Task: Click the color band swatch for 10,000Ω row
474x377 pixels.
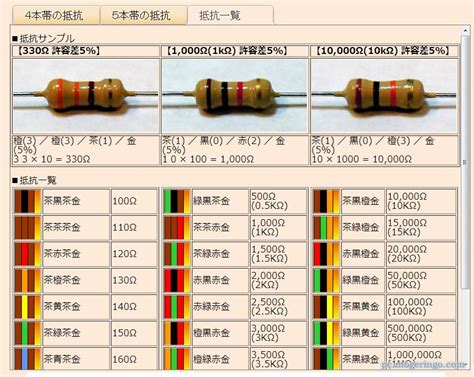Action: [326, 201]
